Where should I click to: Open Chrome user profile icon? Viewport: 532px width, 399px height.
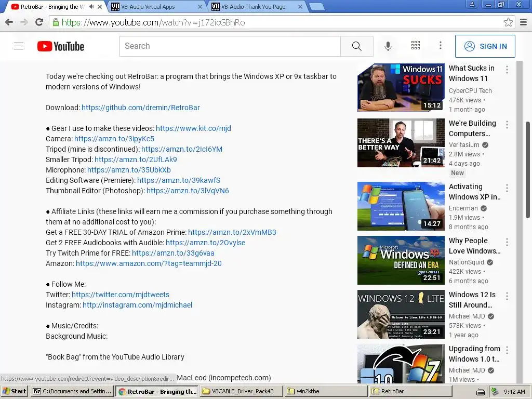[x=472, y=4]
